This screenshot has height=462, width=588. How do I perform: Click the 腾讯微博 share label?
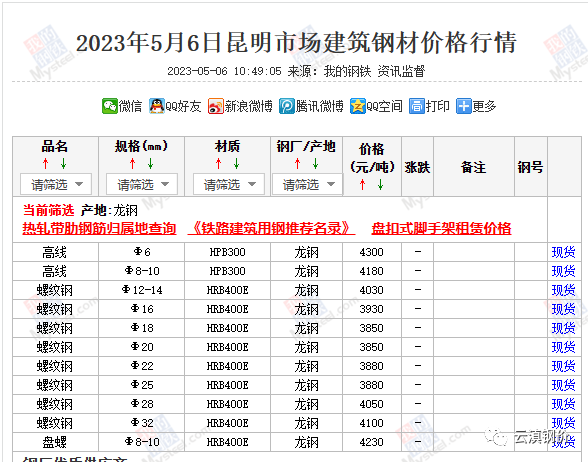click(320, 106)
